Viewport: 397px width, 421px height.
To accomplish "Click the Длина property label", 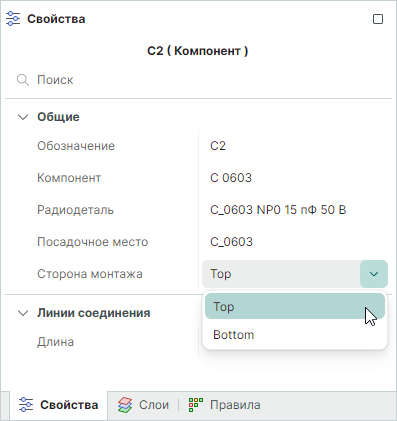I will tap(55, 342).
